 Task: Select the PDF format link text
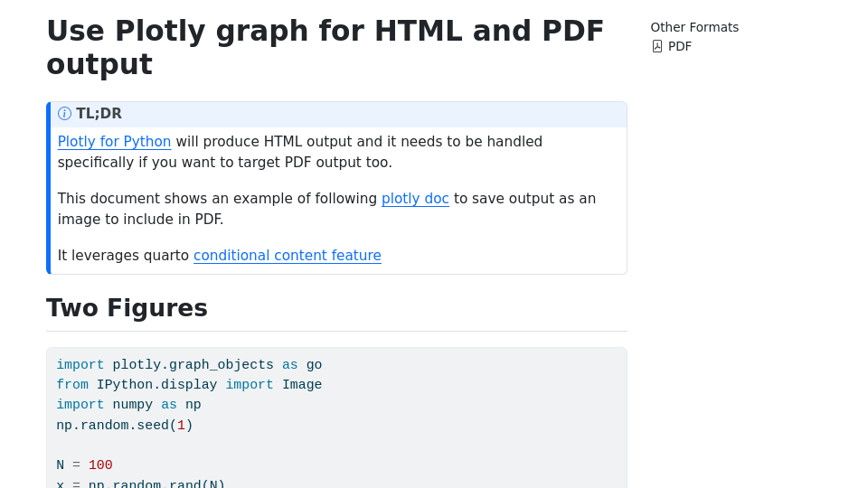point(680,46)
